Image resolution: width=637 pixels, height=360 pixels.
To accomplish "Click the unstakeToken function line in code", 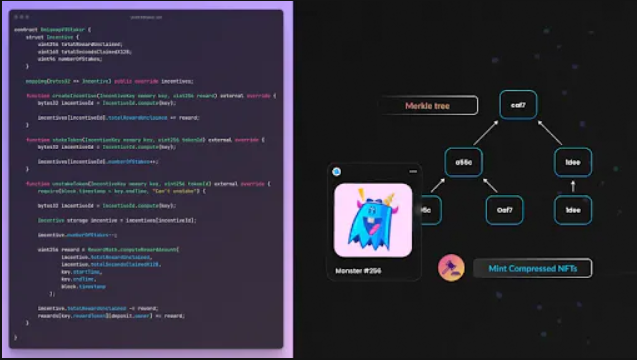I will click(148, 184).
